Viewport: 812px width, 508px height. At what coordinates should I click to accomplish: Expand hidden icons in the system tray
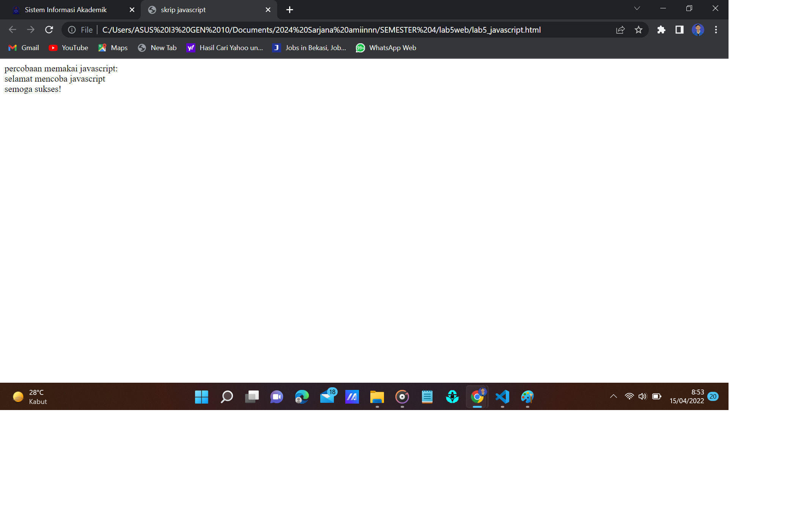pos(613,396)
